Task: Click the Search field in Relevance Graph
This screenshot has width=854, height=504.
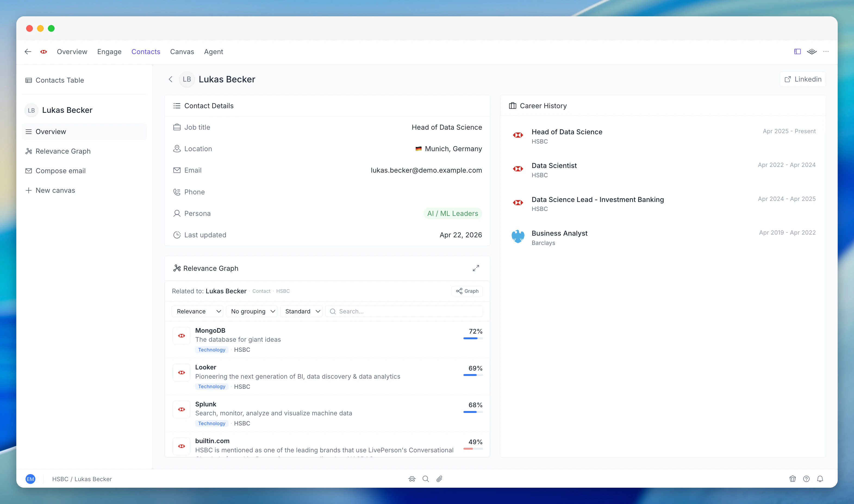Action: (x=404, y=312)
